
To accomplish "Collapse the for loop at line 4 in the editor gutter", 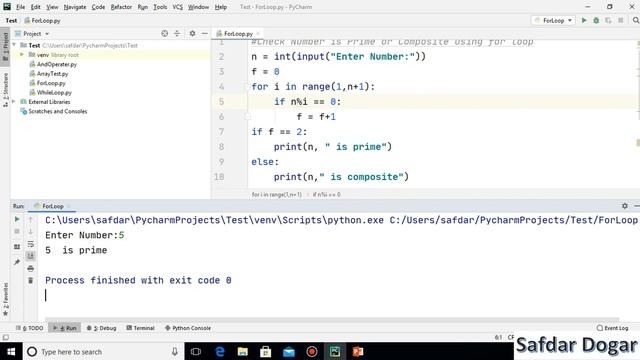I will tap(247, 87).
